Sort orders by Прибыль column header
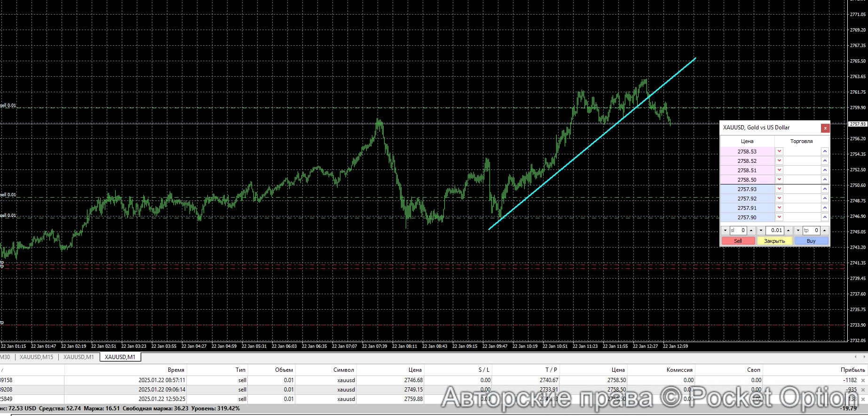Image resolution: width=868 pixels, height=416 pixels. coord(852,370)
